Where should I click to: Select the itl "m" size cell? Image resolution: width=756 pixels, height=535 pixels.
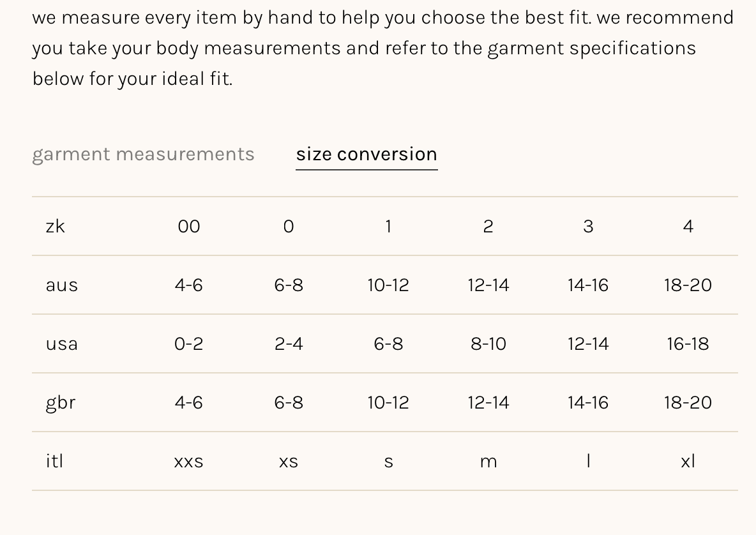tap(488, 461)
